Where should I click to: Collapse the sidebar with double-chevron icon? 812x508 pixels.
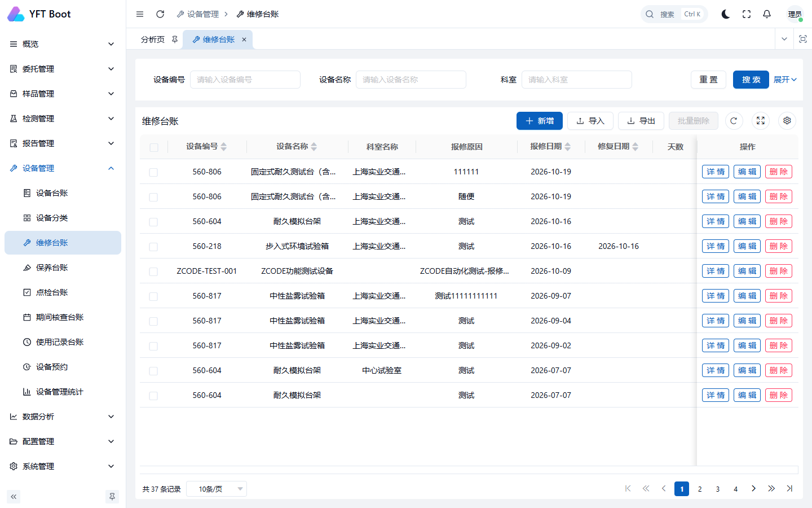pos(14,497)
